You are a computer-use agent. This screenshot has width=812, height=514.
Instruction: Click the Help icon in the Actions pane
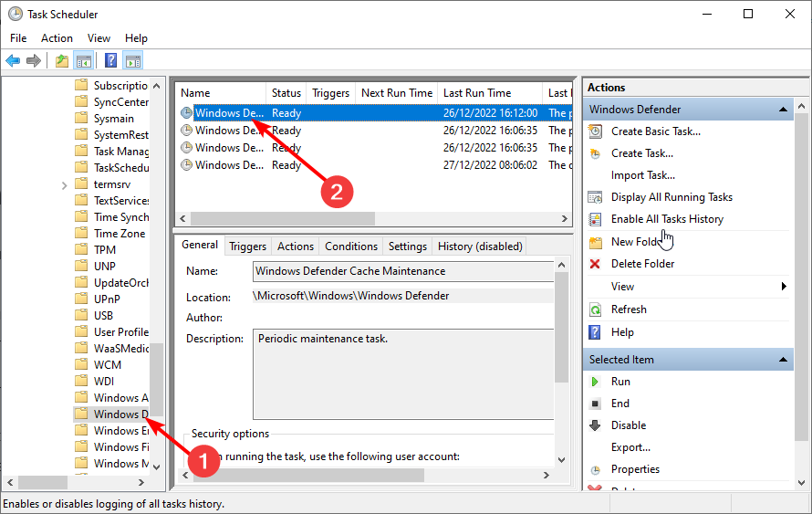(595, 332)
